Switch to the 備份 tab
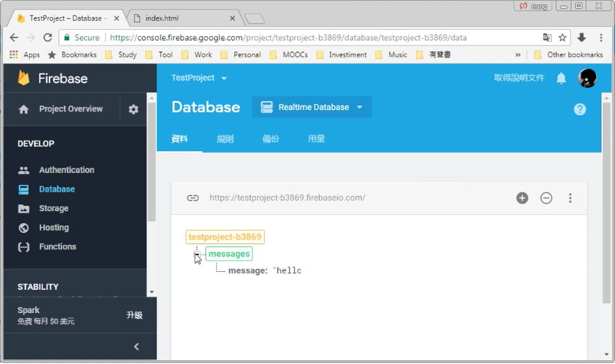The image size is (615, 364). 271,139
